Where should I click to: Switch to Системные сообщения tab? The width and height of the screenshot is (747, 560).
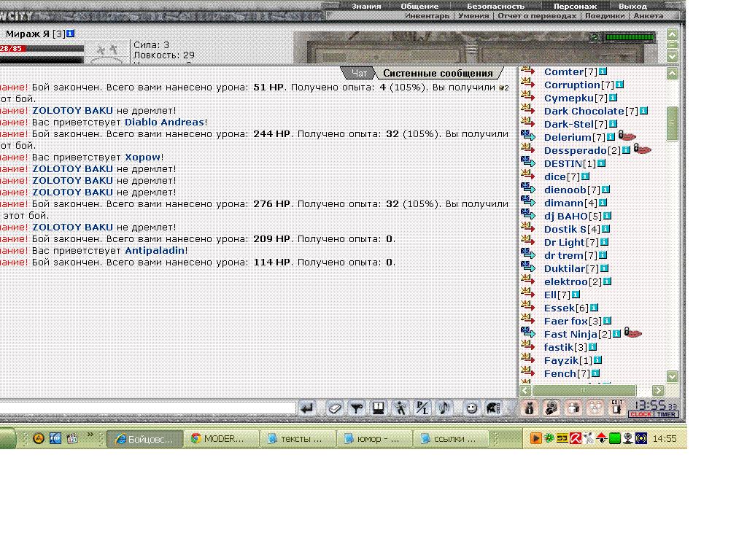tap(438, 74)
